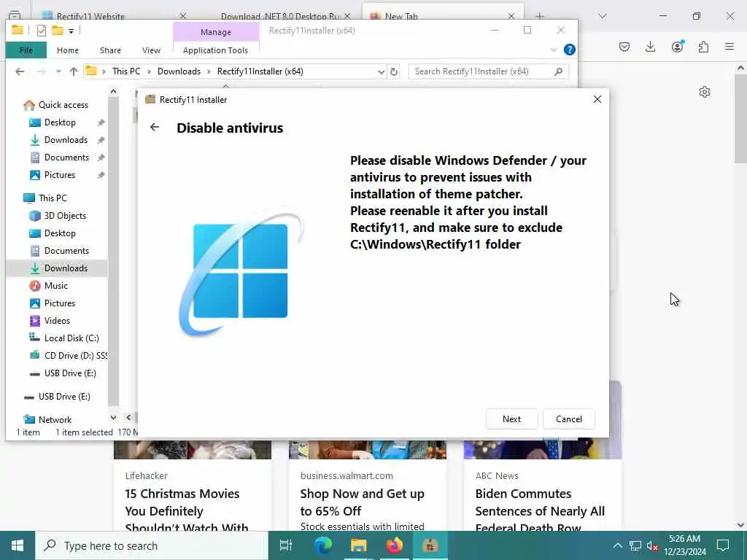Image resolution: width=747 pixels, height=560 pixels.
Task: Open ABC News Biden Commutes article
Action: click(540, 511)
